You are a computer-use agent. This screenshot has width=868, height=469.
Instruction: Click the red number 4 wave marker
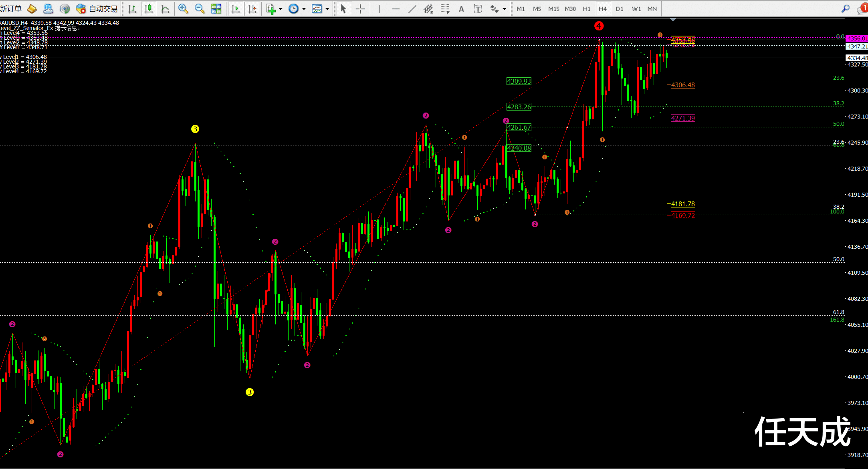599,26
